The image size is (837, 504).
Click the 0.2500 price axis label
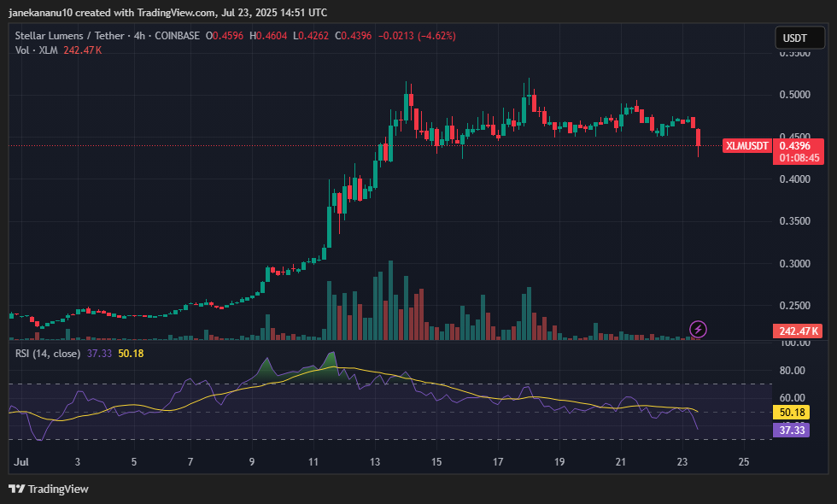pos(795,306)
